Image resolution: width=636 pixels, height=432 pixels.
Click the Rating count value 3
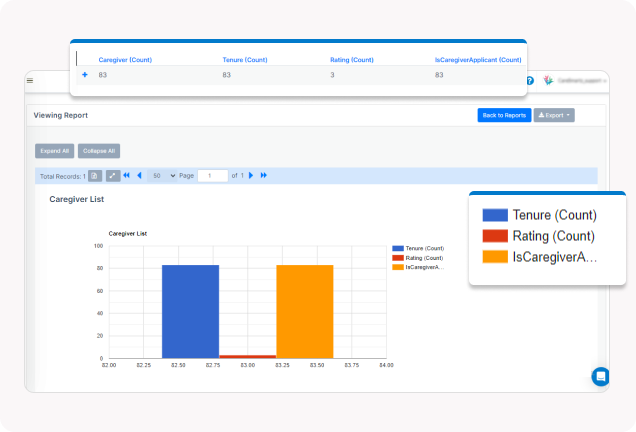(332, 75)
